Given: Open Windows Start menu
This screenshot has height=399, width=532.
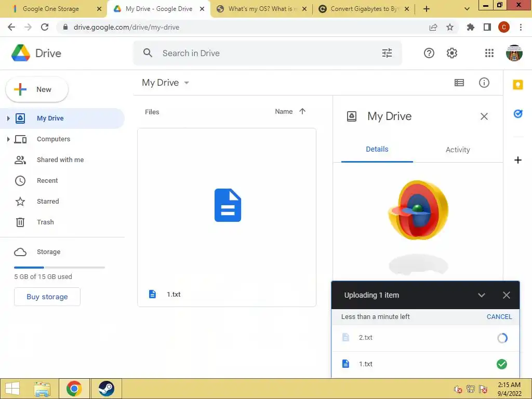Looking at the screenshot, I should pyautogui.click(x=12, y=389).
